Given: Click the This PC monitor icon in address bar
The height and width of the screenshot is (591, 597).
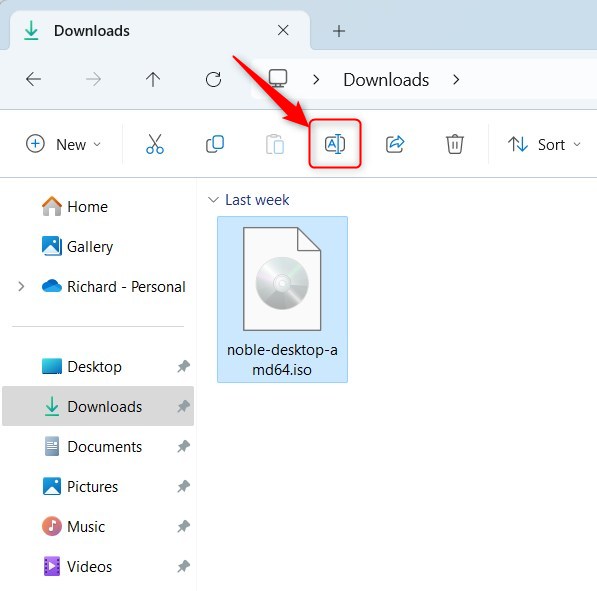Looking at the screenshot, I should coord(278,78).
